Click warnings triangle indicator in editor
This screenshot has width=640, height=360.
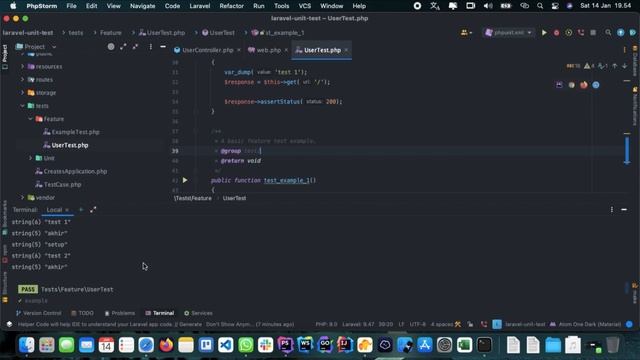pyautogui.click(x=589, y=66)
